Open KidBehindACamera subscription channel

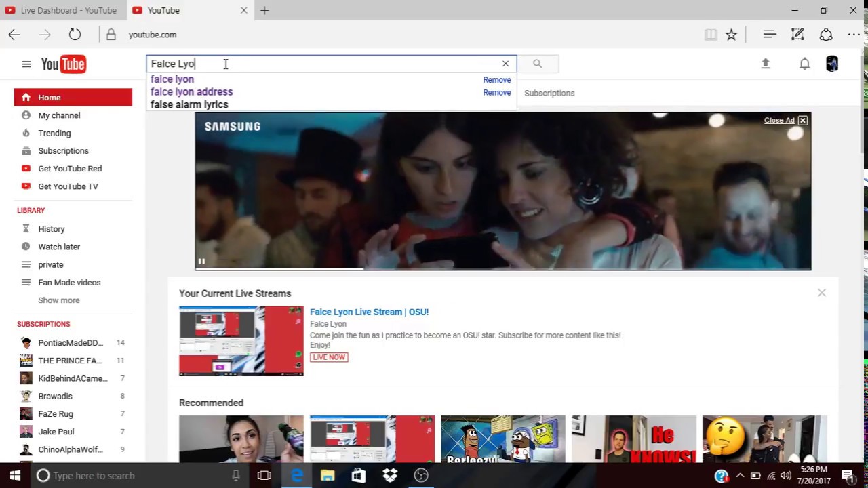pos(73,378)
